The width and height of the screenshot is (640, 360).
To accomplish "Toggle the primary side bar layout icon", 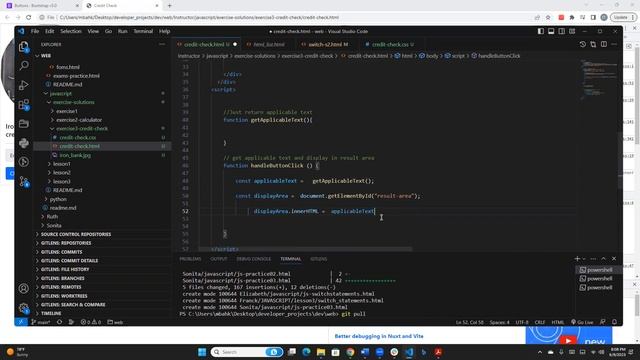I will click(x=540, y=31).
